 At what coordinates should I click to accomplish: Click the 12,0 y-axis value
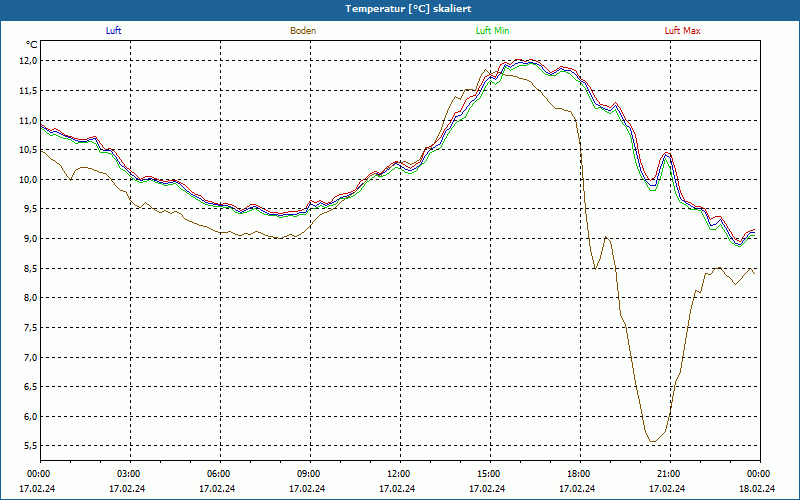tap(29, 61)
